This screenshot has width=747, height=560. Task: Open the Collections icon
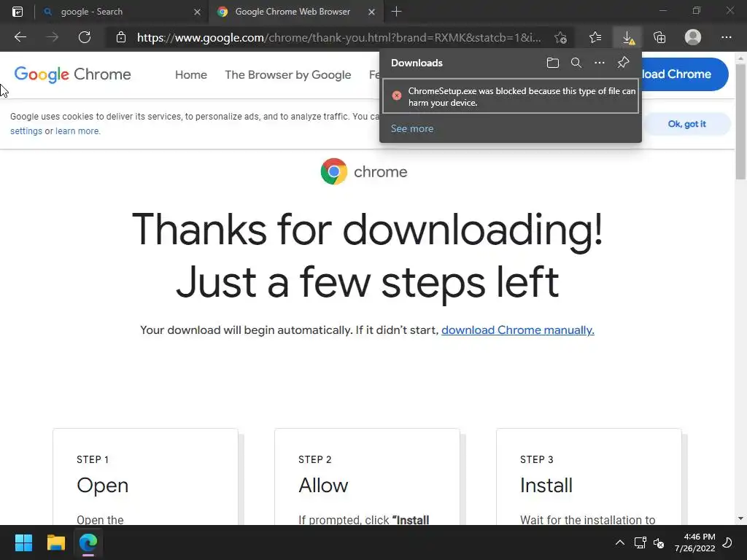(x=659, y=37)
